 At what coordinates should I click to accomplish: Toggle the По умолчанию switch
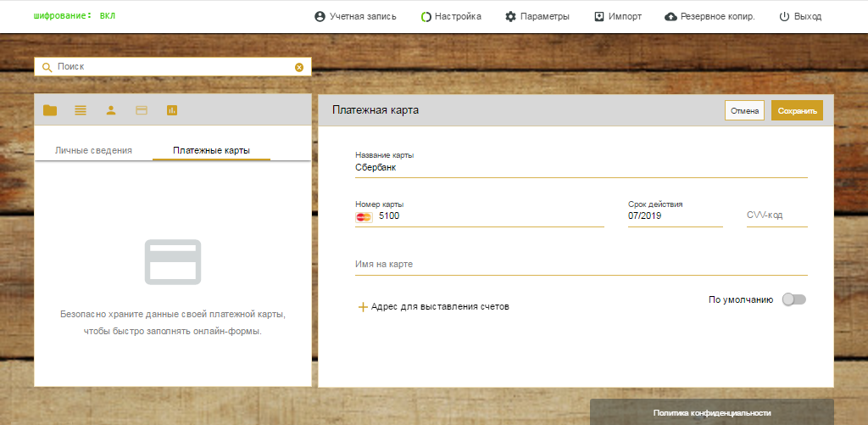[793, 299]
